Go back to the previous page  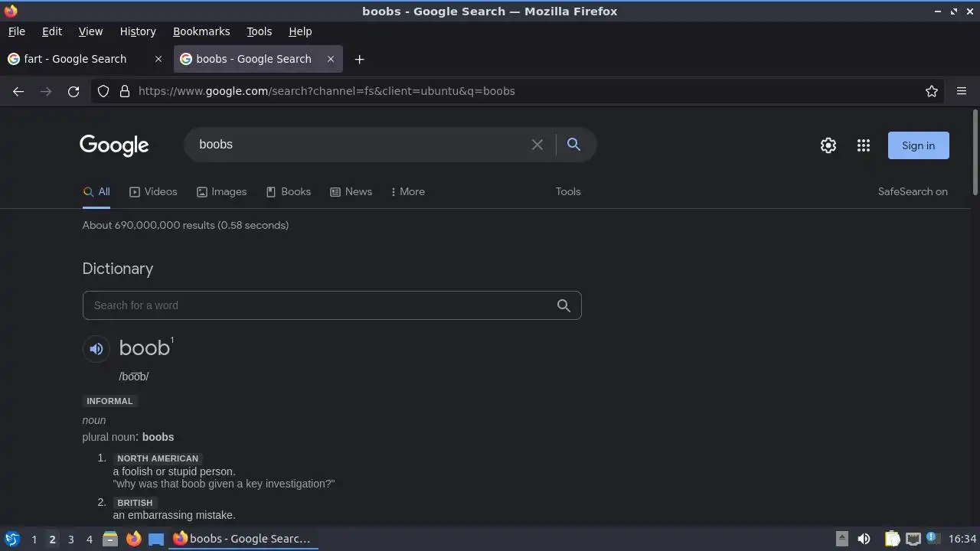[18, 91]
